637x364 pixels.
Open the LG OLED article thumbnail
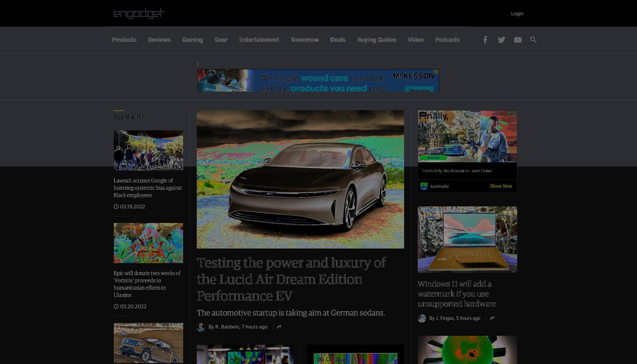click(355, 354)
